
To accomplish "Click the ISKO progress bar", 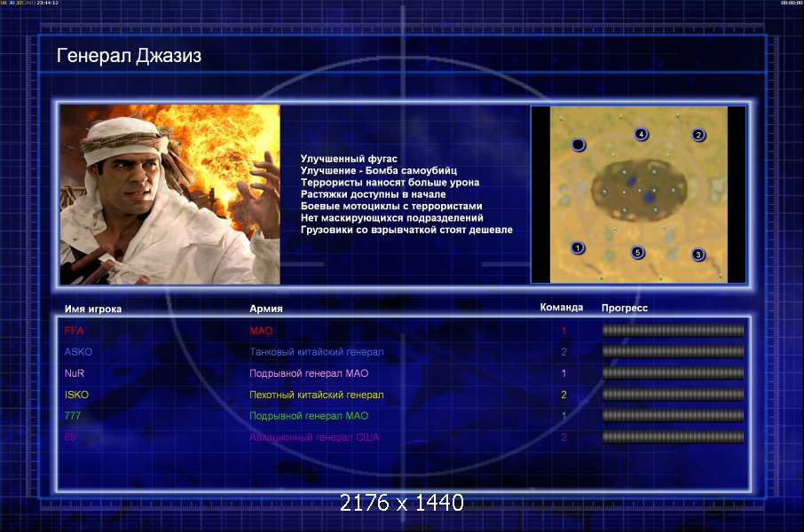I will click(x=673, y=395).
